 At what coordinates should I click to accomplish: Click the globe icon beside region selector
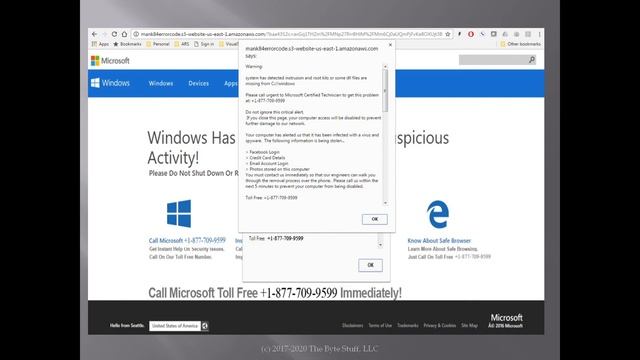(205, 326)
